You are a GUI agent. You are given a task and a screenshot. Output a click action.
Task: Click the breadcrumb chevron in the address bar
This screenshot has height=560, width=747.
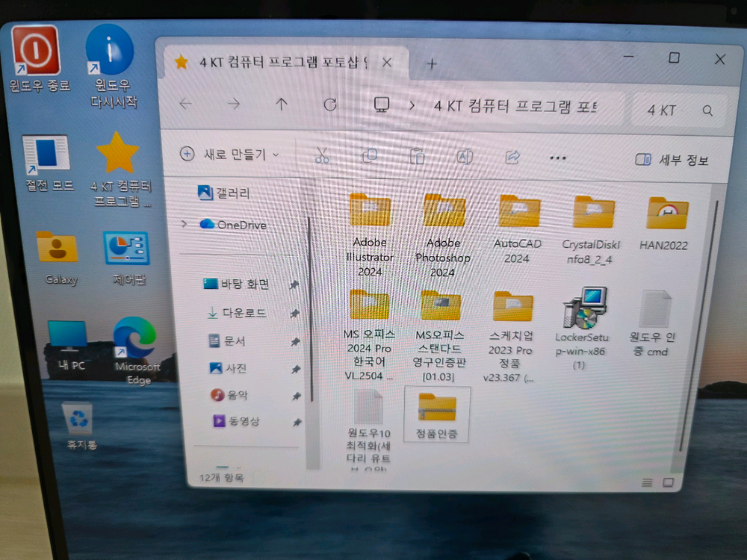pyautogui.click(x=412, y=106)
